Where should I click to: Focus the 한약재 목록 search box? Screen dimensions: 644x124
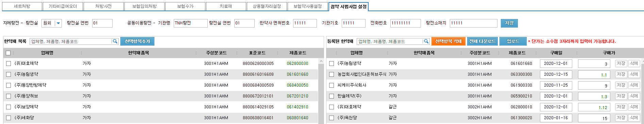pyautogui.click(x=71, y=41)
